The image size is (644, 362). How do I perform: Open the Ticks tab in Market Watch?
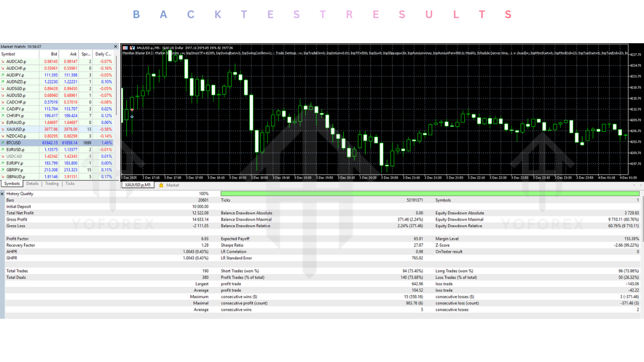click(x=70, y=184)
